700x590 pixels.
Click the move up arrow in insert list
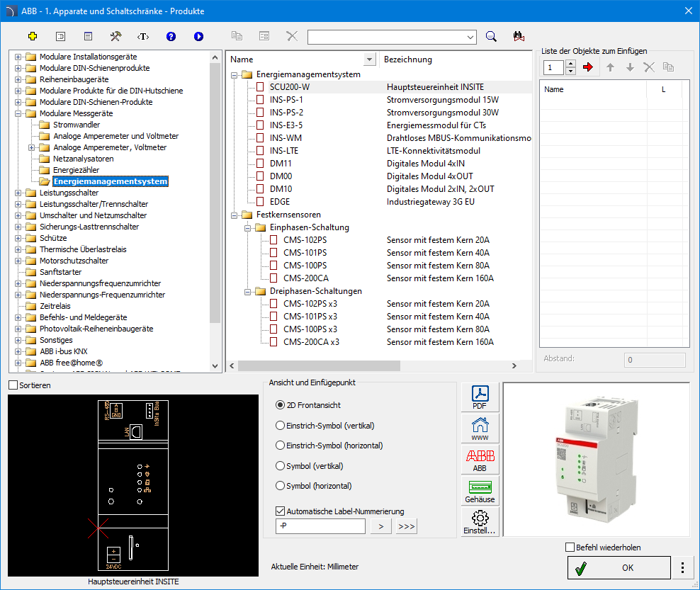pos(610,67)
